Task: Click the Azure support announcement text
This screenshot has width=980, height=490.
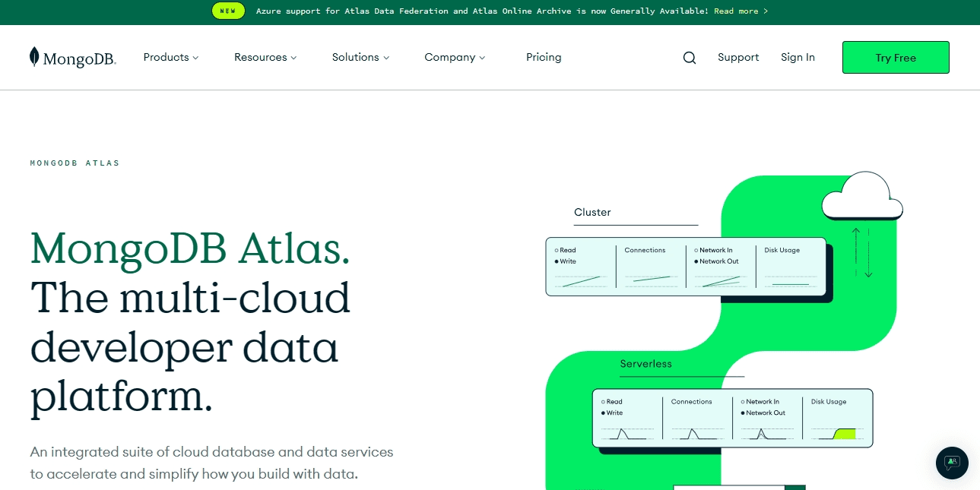Action: tap(482, 11)
